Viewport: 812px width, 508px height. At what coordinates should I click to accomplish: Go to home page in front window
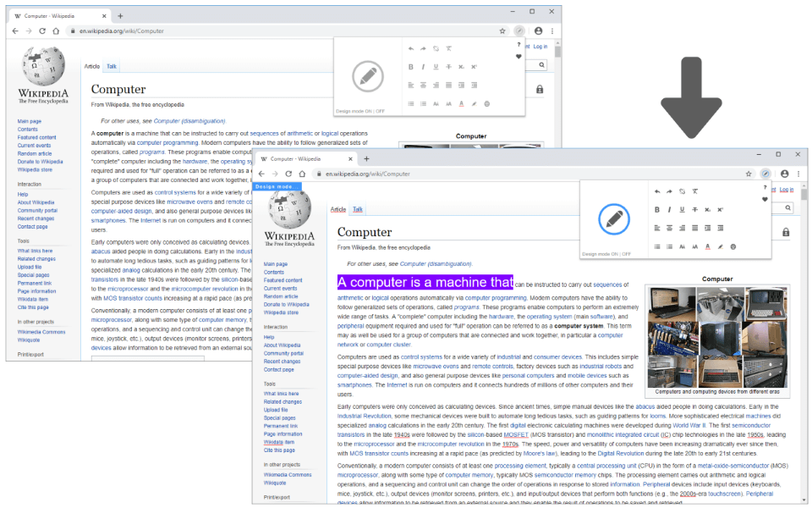click(302, 174)
